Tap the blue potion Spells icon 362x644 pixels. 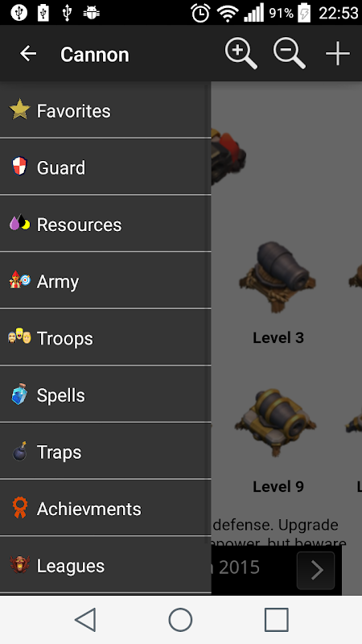click(19, 394)
